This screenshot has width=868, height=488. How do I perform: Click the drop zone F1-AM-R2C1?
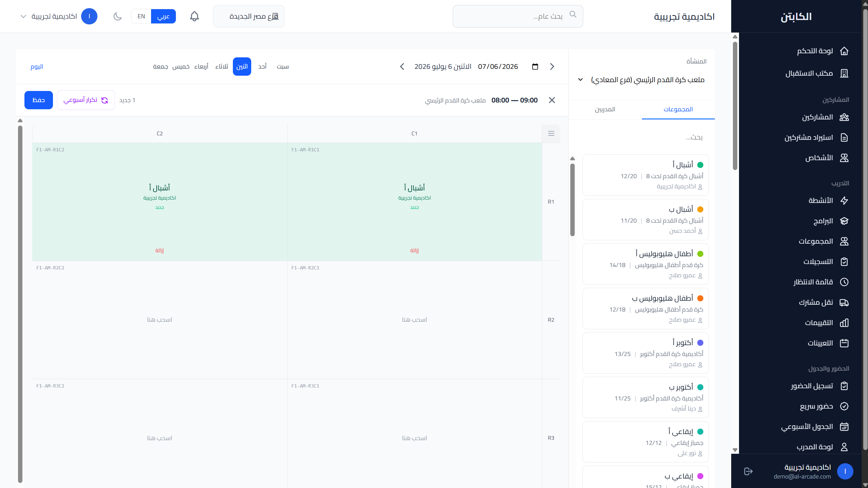click(414, 320)
